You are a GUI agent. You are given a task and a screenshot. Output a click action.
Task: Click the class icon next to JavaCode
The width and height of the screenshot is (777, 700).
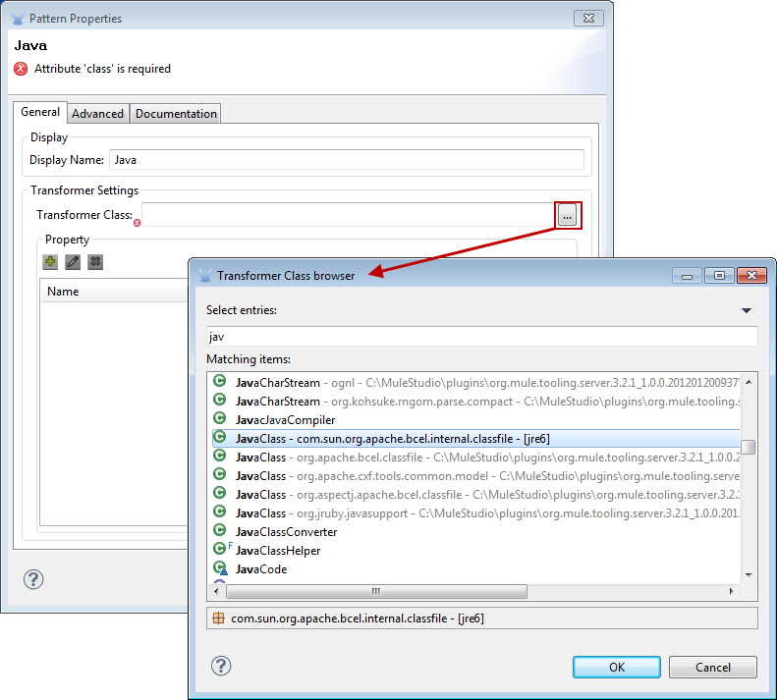click(x=220, y=568)
